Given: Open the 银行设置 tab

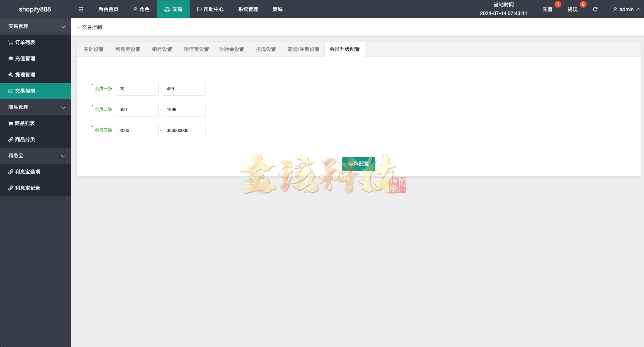Looking at the screenshot, I should click(162, 49).
